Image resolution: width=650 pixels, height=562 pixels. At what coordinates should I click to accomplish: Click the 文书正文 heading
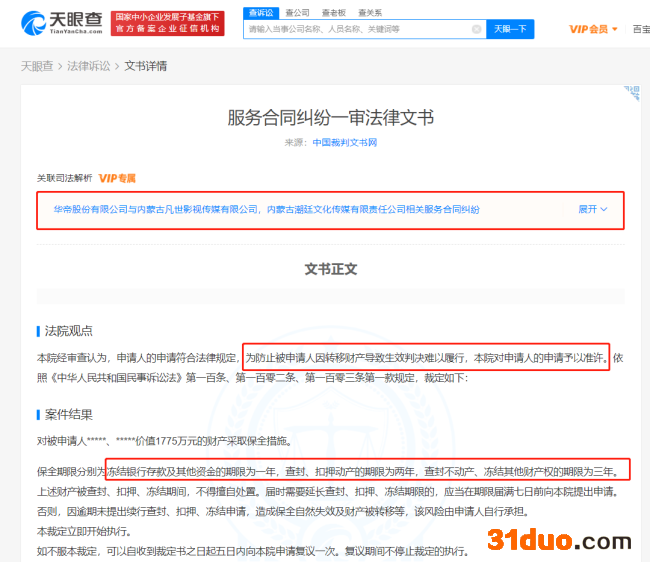[x=330, y=269]
